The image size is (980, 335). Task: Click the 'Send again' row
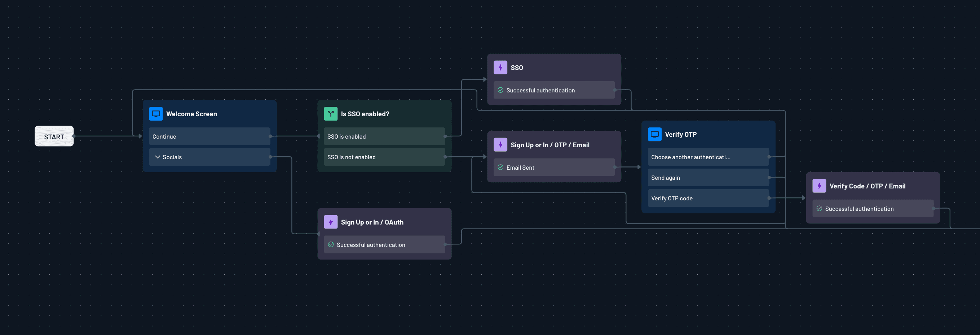coord(708,177)
